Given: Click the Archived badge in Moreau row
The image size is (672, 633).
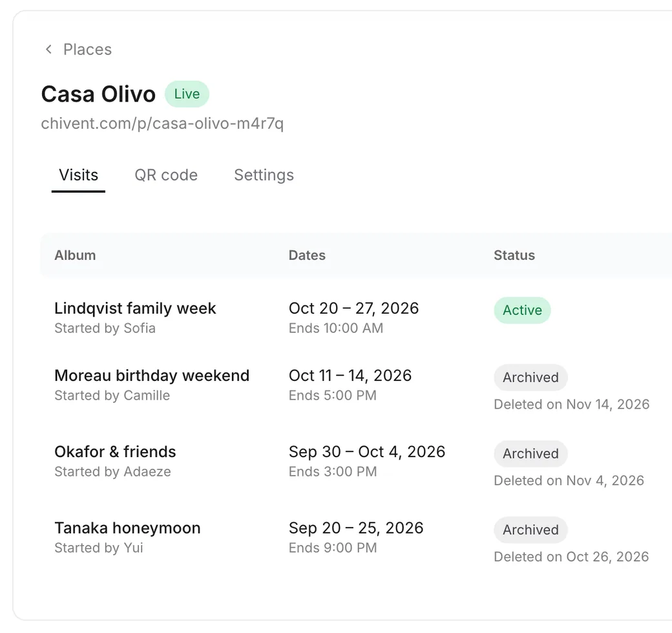Looking at the screenshot, I should click(x=530, y=378).
